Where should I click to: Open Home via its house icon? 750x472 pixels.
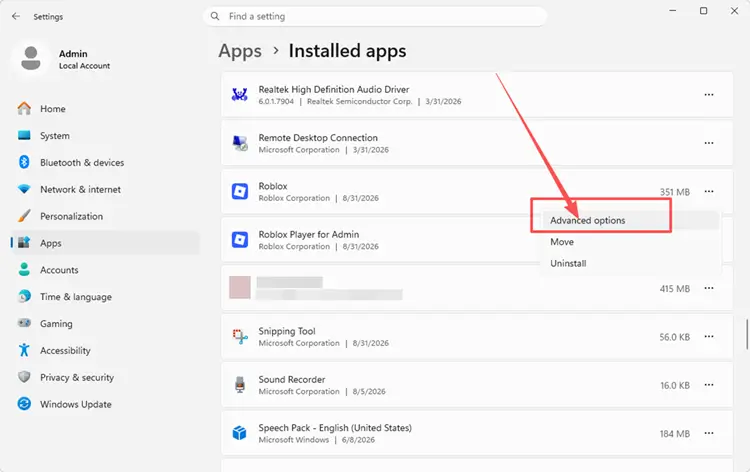[x=24, y=109]
